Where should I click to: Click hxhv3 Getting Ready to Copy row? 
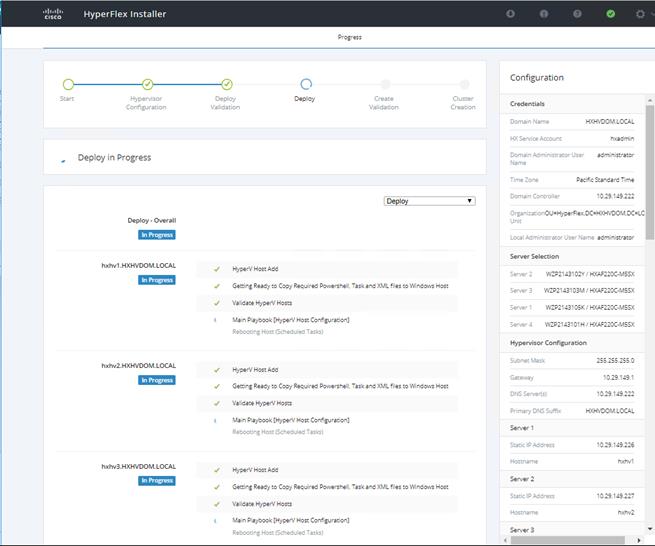(327, 487)
